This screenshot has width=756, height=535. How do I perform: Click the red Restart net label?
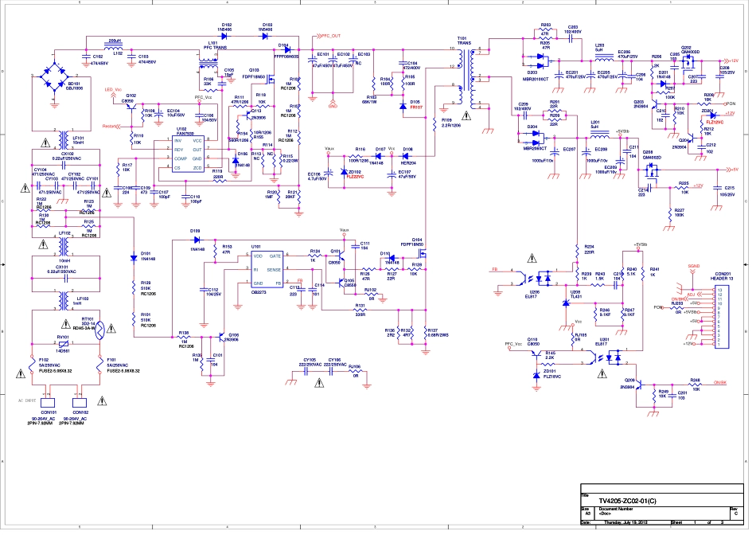[x=111, y=127]
